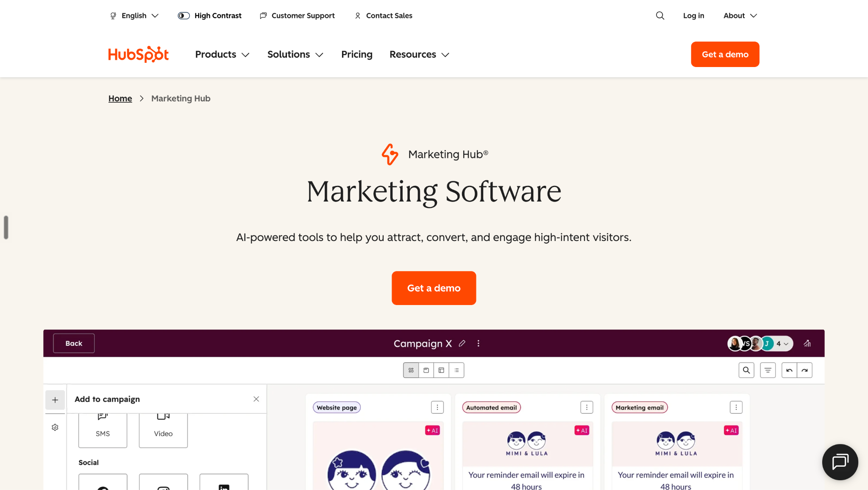
Task: Click the filter lines icon
Action: tap(768, 370)
